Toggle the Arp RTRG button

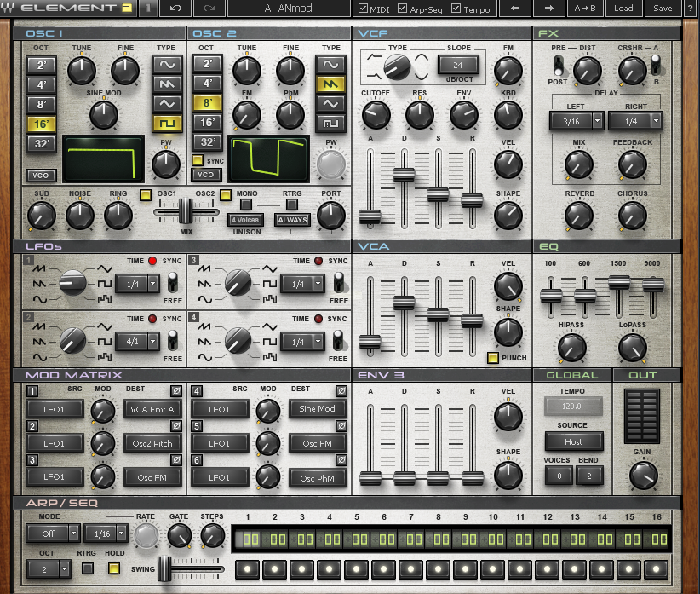[88, 568]
